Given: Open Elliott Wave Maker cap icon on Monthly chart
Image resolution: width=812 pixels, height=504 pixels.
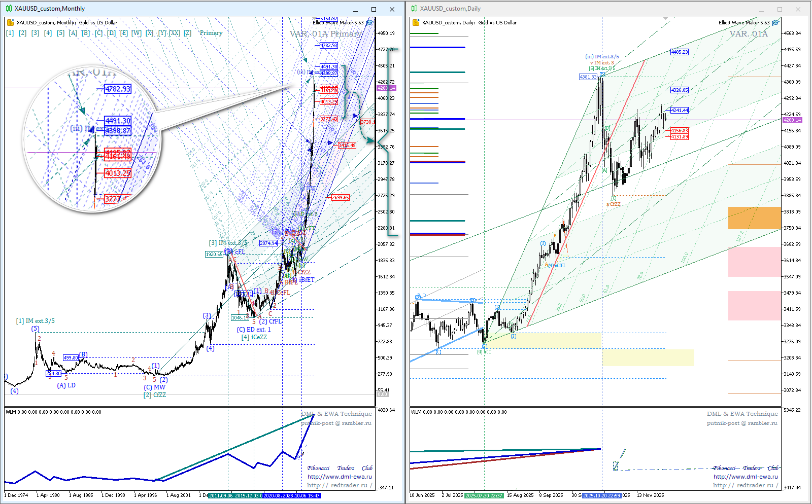Looking at the screenshot, I should click(369, 22).
